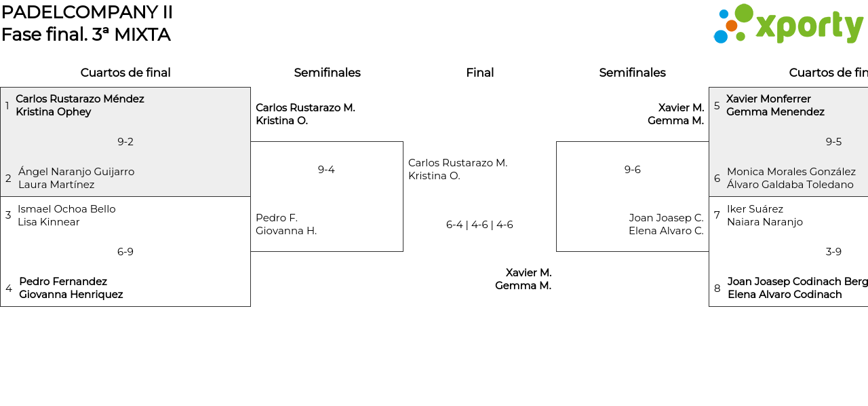Viewport: 868px width, 406px height.
Task: Click the final score 6-4 | 4-6 | 4-6
Action: pyautogui.click(x=479, y=225)
